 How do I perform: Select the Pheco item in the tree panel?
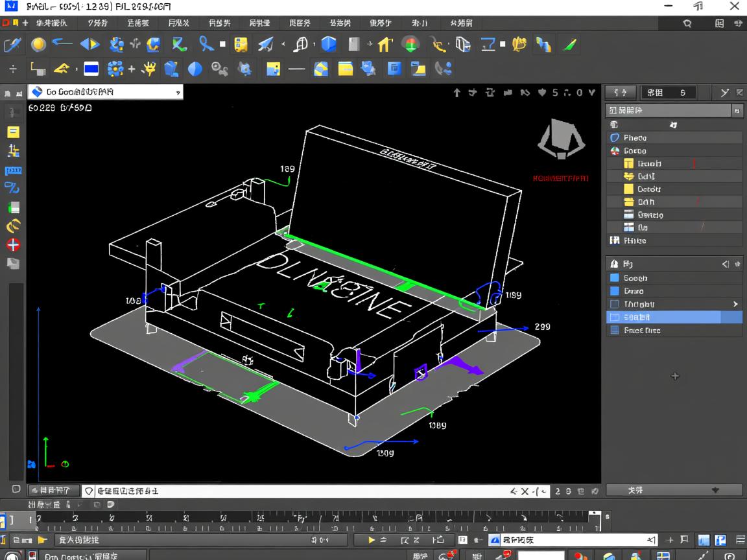pyautogui.click(x=635, y=137)
